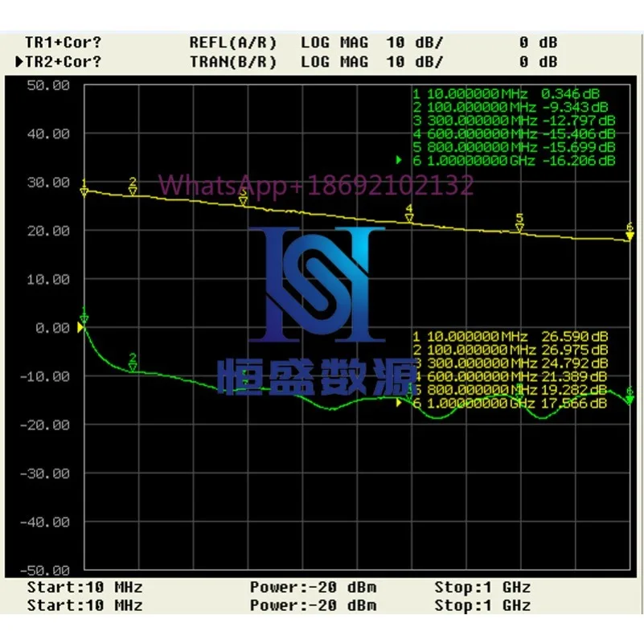Click green readout 100.000000 MHz -9.343 dB
644x644 pixels.
(510, 107)
